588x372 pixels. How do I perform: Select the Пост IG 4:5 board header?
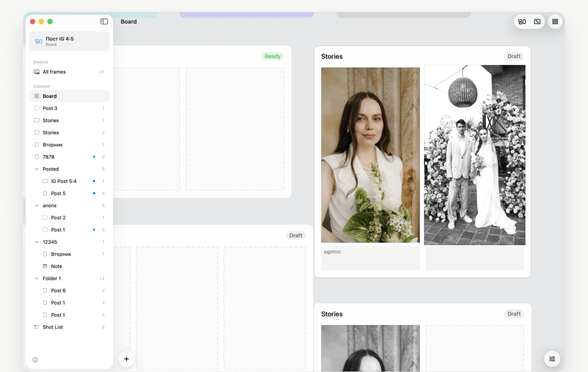(69, 41)
